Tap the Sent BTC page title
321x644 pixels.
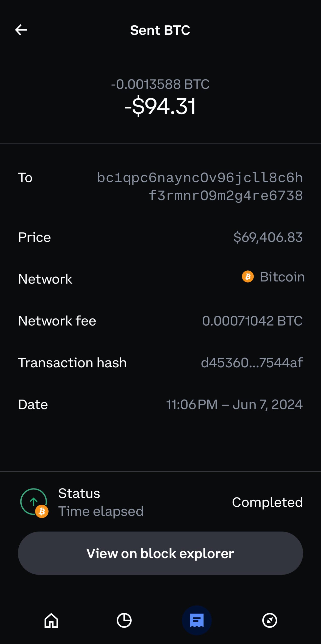(160, 30)
